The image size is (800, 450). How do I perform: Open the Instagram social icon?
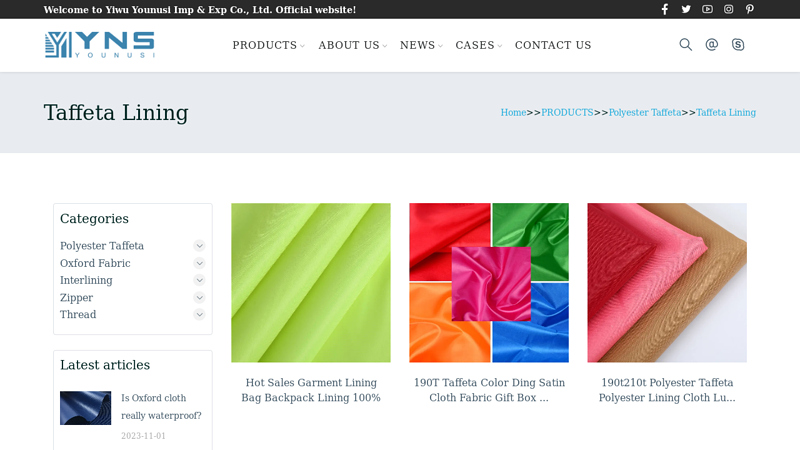point(728,9)
